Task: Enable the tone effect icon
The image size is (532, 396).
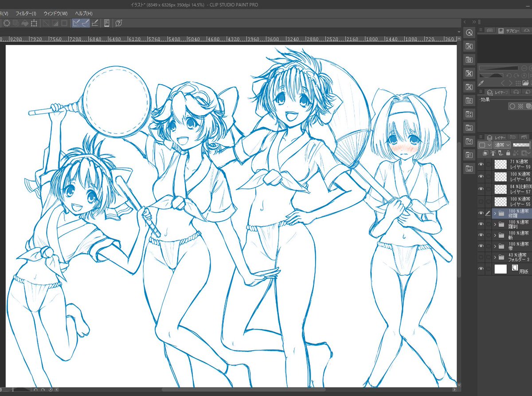Action: (x=520, y=106)
